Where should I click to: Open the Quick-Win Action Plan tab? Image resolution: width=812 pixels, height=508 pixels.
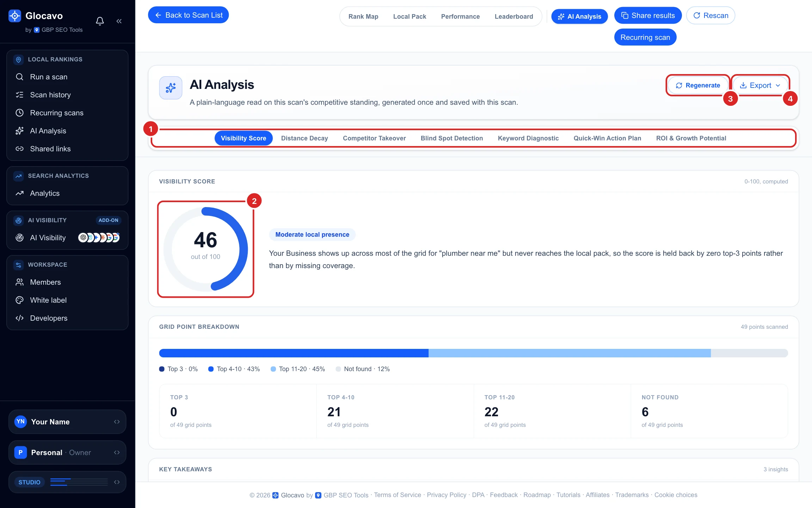(607, 138)
